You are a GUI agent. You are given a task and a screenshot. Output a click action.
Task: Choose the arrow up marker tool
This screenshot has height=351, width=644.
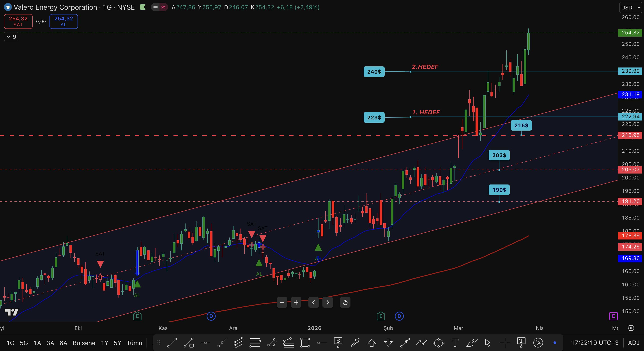tap(372, 342)
